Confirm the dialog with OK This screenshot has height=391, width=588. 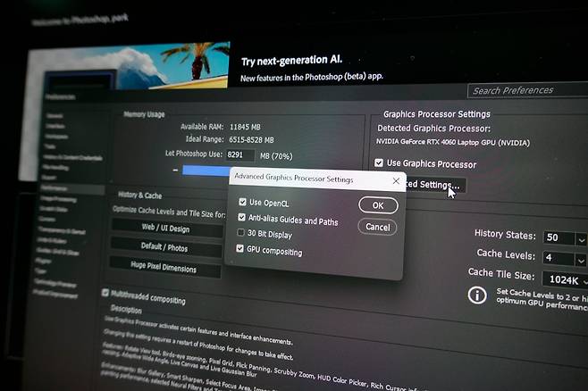pos(378,205)
